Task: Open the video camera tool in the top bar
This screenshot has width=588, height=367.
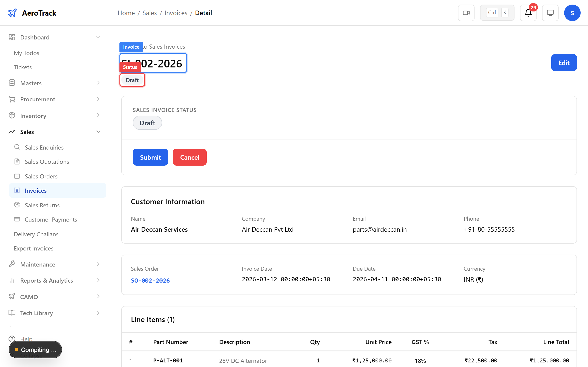Action: (x=466, y=13)
